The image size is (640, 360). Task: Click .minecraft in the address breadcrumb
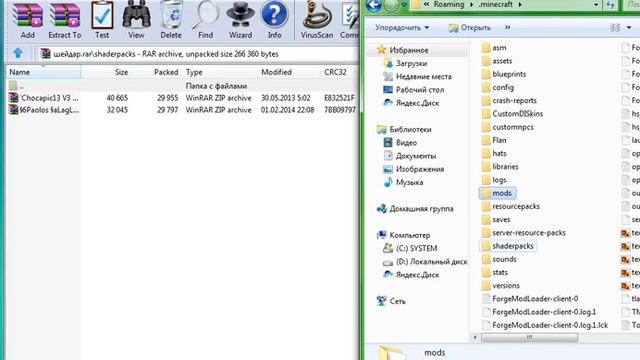(495, 4)
